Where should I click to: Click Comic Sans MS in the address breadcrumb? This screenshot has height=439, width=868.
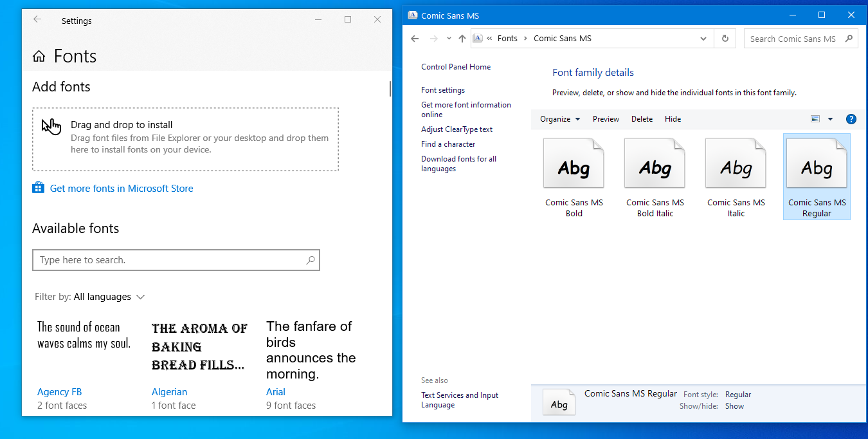(563, 39)
